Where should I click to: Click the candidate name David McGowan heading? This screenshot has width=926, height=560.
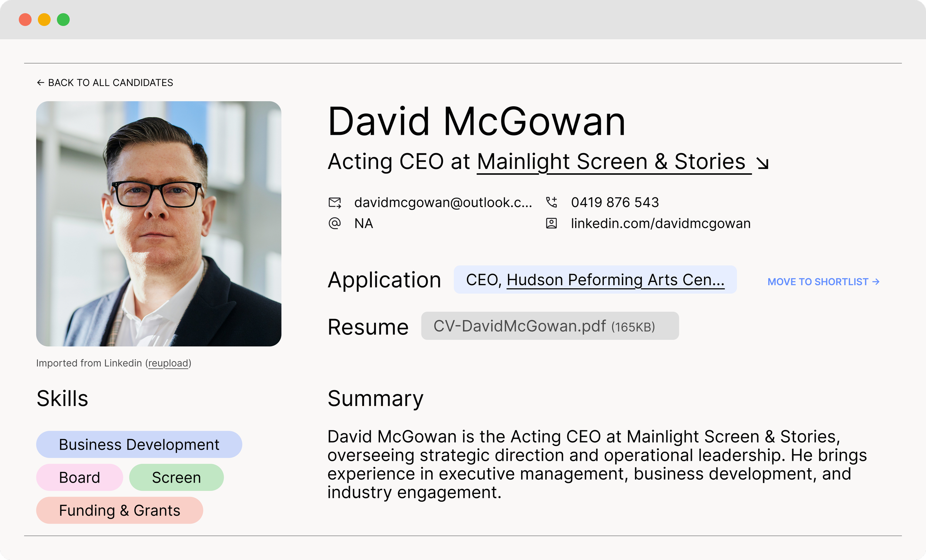(477, 122)
